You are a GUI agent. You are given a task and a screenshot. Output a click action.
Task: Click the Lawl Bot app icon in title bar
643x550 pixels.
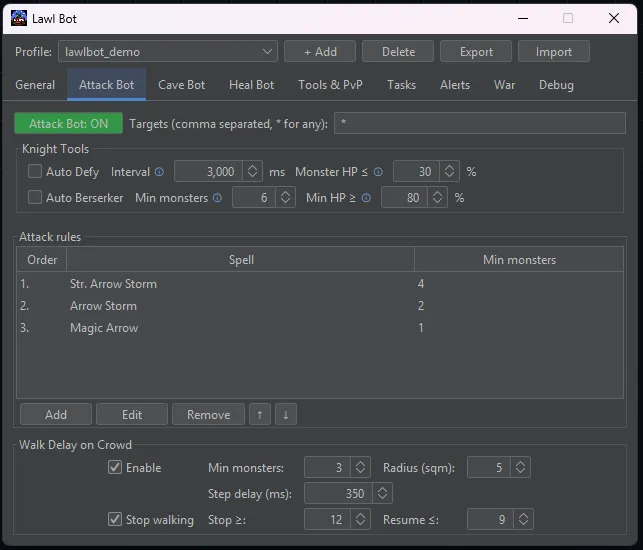(18, 18)
